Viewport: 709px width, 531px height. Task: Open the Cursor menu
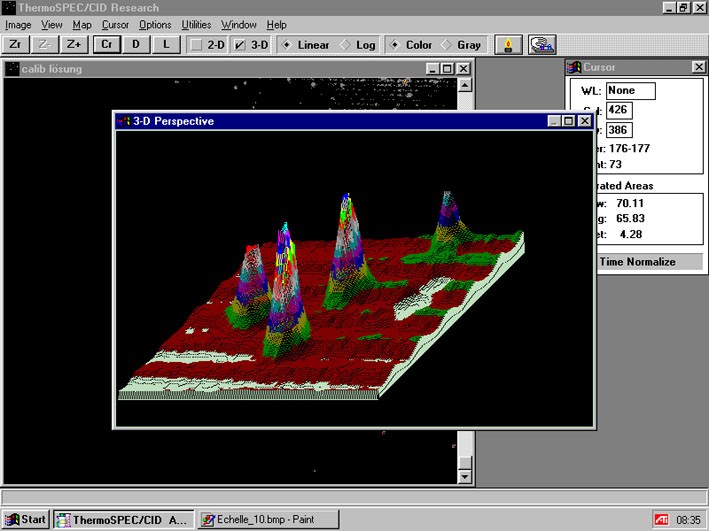pyautogui.click(x=115, y=25)
